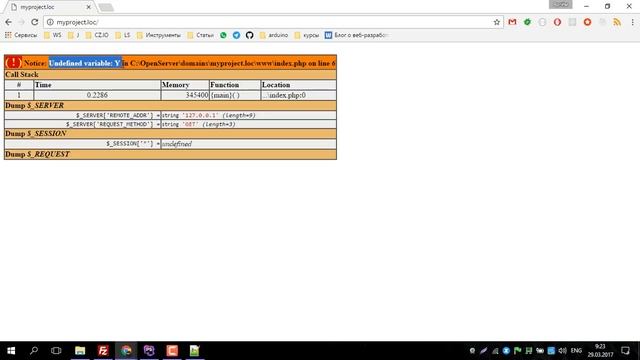The image size is (640, 360).
Task: Open the курсы bookmarks folder
Action: pos(307,35)
